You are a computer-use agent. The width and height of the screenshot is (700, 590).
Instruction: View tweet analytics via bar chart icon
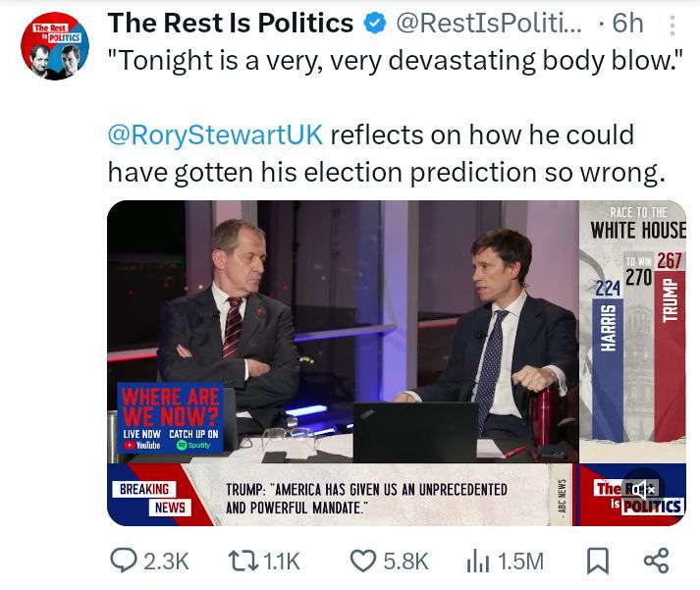[477, 560]
